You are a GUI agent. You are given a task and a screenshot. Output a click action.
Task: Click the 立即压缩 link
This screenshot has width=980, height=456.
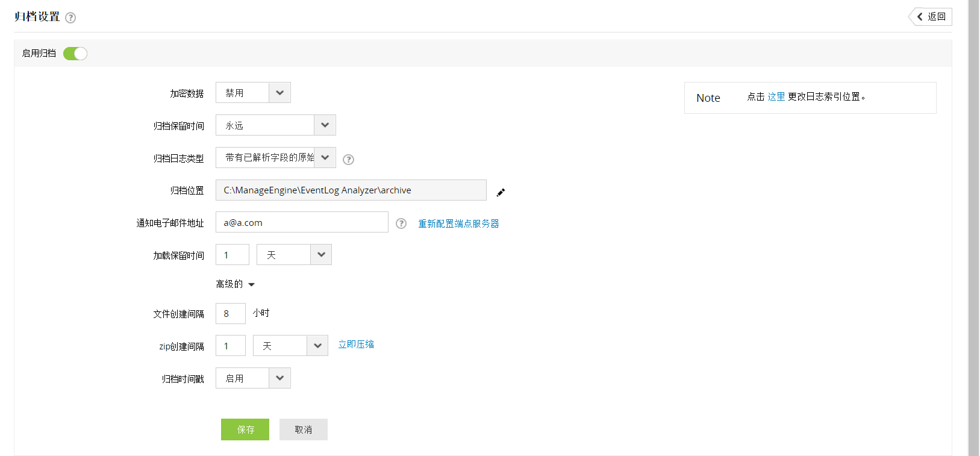356,345
